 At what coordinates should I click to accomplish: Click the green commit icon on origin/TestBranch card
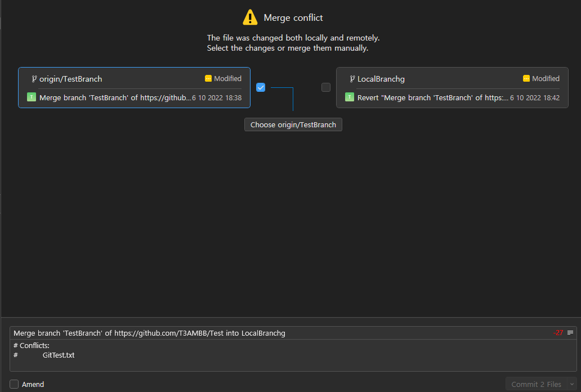[31, 97]
